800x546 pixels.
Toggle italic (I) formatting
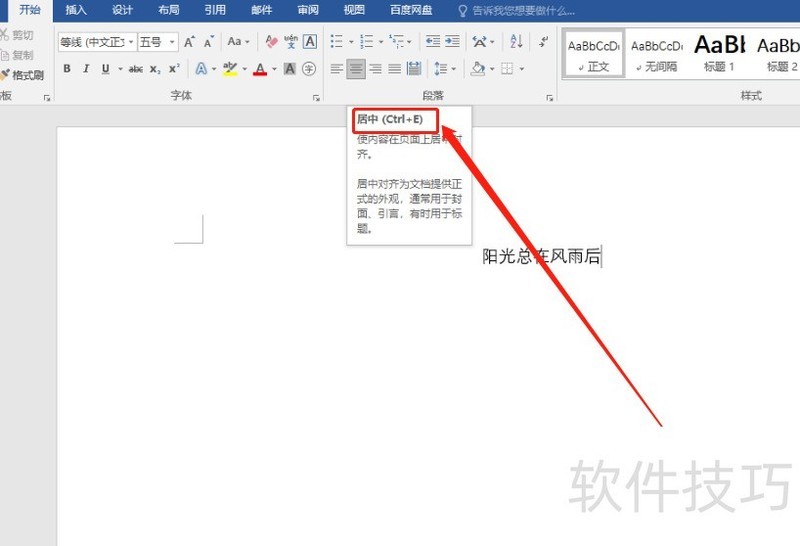(x=86, y=68)
